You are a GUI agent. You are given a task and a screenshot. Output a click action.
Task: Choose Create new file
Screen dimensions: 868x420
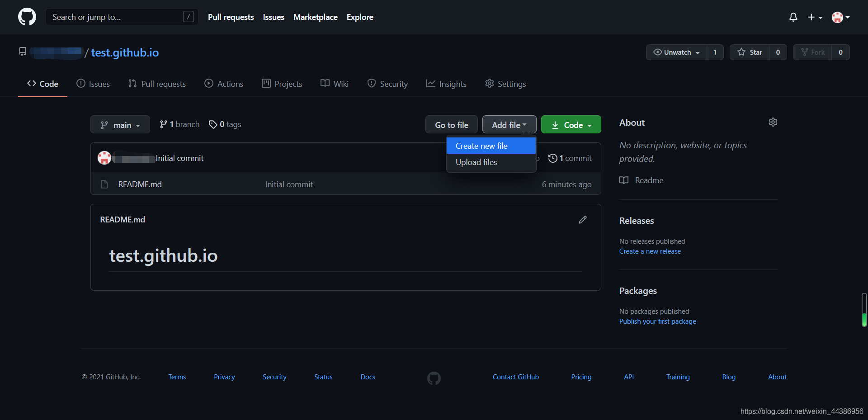491,146
